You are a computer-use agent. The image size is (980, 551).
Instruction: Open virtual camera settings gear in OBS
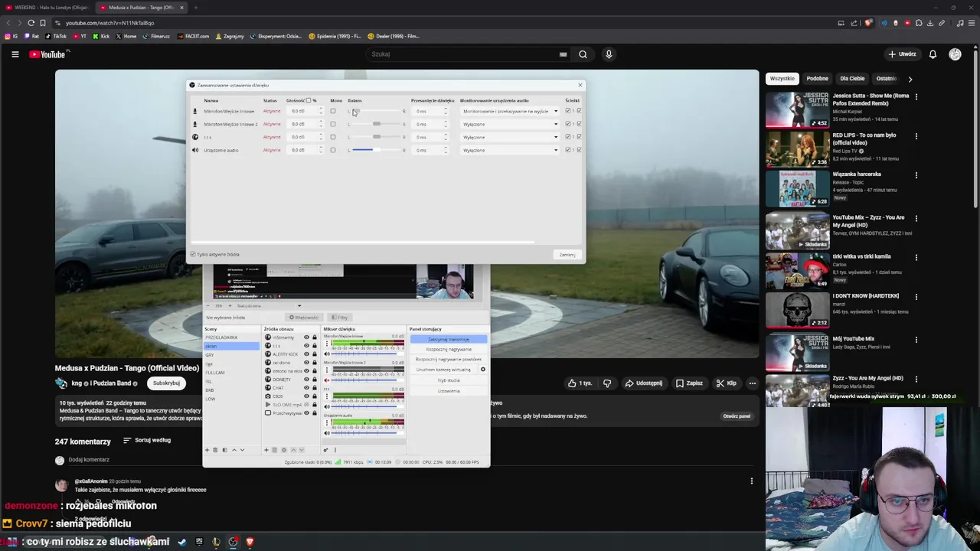coord(483,370)
